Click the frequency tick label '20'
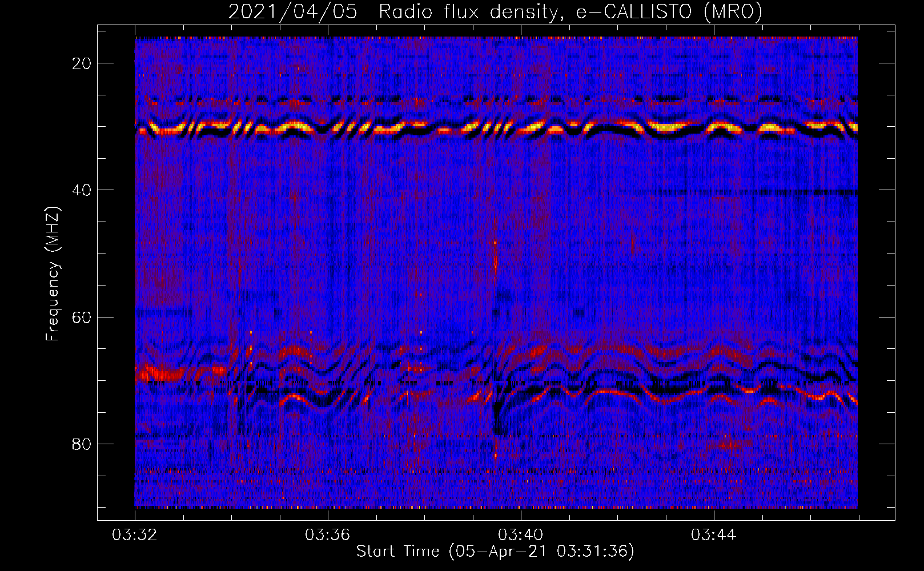The width and height of the screenshot is (924, 571). [x=82, y=63]
